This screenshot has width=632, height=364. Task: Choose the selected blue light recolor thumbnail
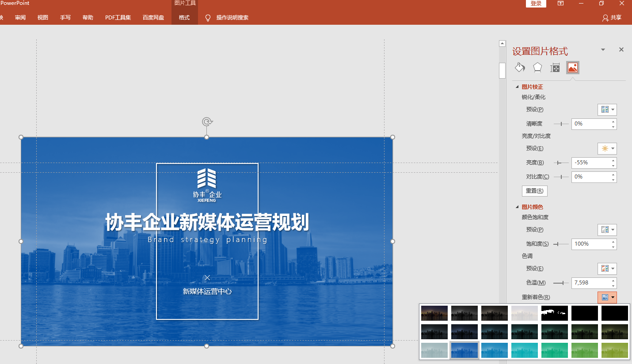point(464,350)
